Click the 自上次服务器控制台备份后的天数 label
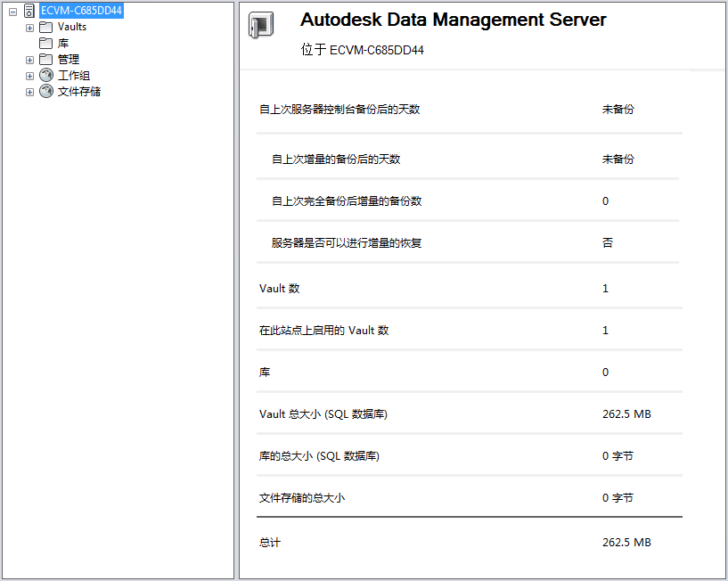Viewport: 728px width, 581px height. (339, 109)
